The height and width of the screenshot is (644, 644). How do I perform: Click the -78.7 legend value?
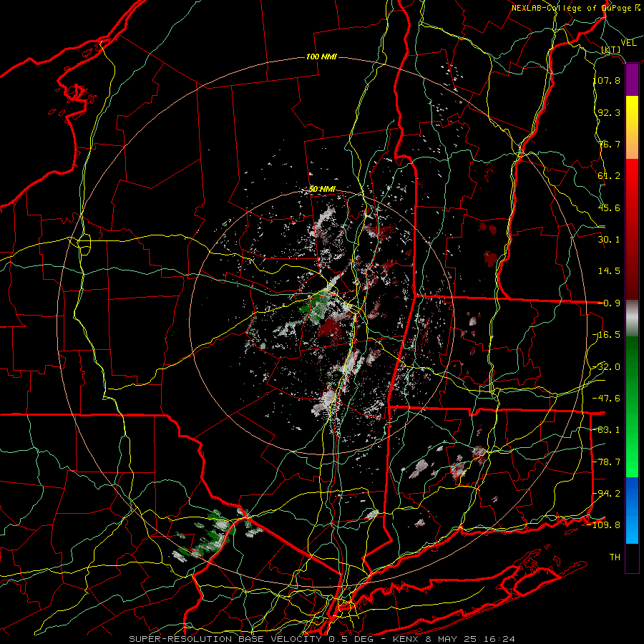click(607, 462)
